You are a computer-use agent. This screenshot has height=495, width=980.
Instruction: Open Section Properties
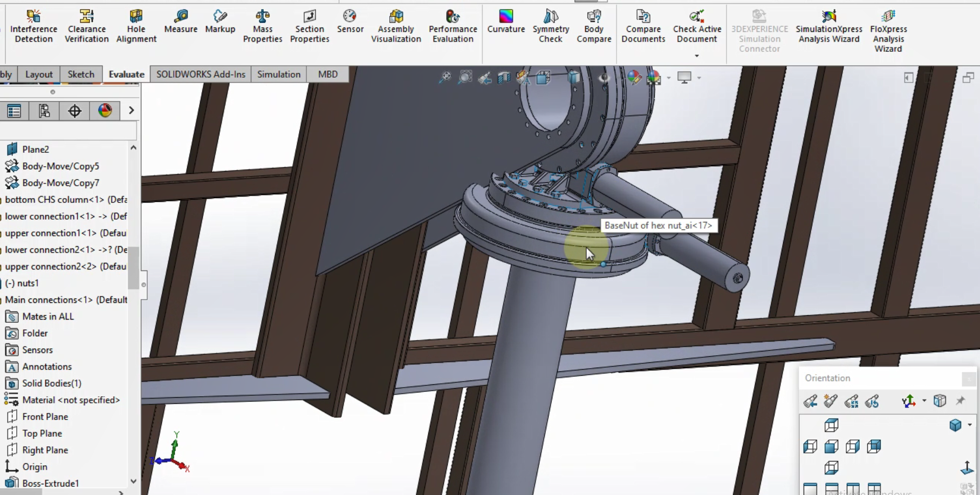310,26
